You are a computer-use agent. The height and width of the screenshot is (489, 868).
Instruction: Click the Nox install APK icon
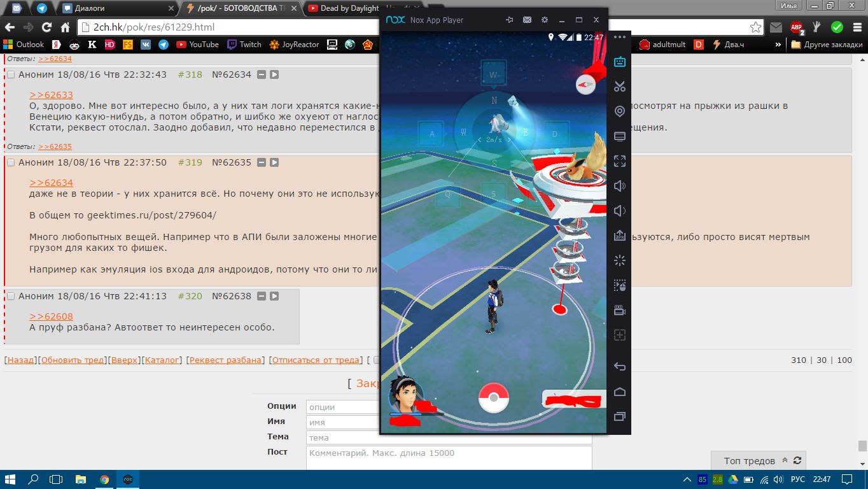coord(620,236)
